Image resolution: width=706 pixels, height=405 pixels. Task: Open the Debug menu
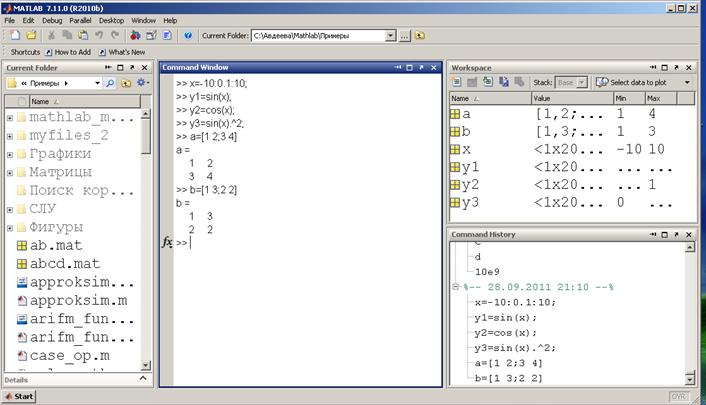52,20
